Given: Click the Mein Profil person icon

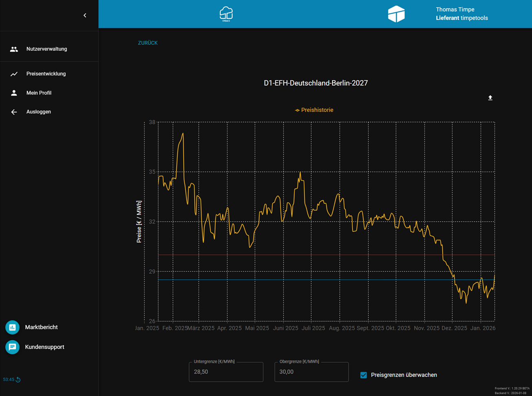Looking at the screenshot, I should click(14, 93).
